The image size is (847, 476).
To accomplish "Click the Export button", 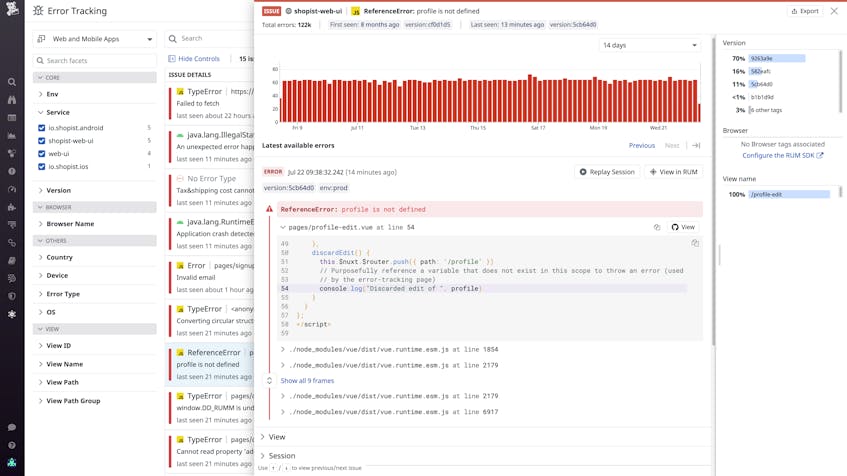I will [x=805, y=11].
